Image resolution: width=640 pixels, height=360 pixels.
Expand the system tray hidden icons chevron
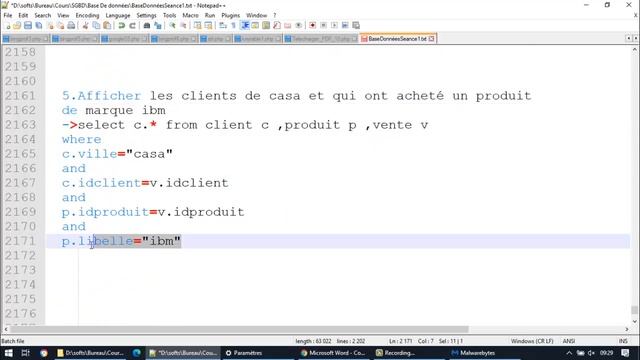click(569, 353)
